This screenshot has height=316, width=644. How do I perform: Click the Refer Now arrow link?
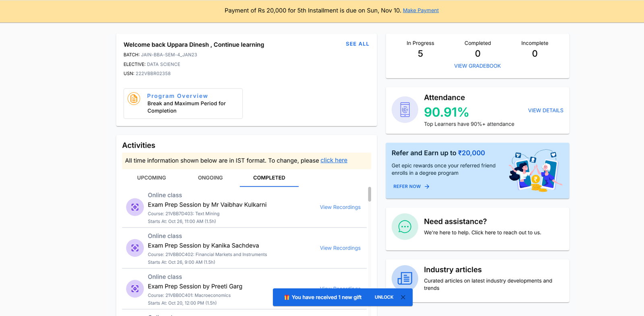tap(411, 186)
